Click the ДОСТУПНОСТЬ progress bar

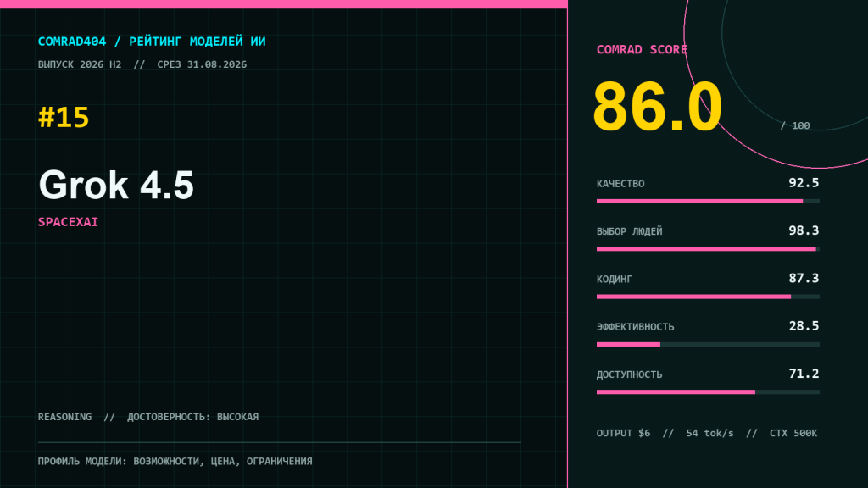pyautogui.click(x=708, y=391)
